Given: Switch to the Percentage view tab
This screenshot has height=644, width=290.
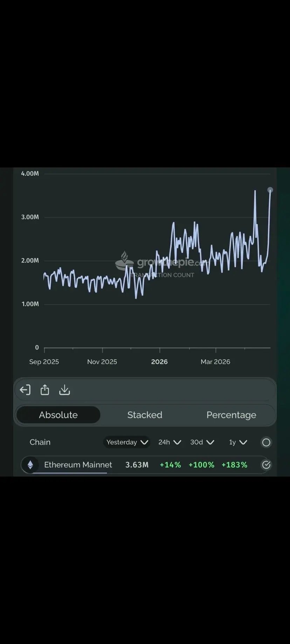Looking at the screenshot, I should [231, 415].
